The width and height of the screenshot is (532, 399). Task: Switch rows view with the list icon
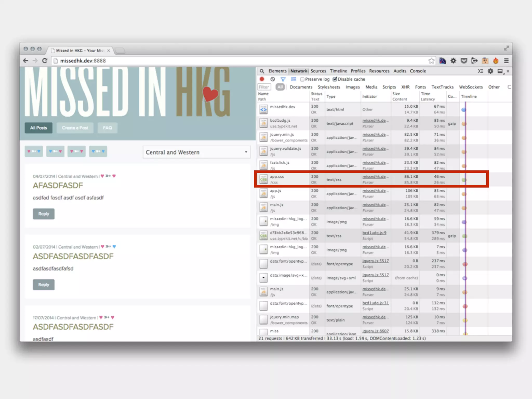(x=294, y=79)
